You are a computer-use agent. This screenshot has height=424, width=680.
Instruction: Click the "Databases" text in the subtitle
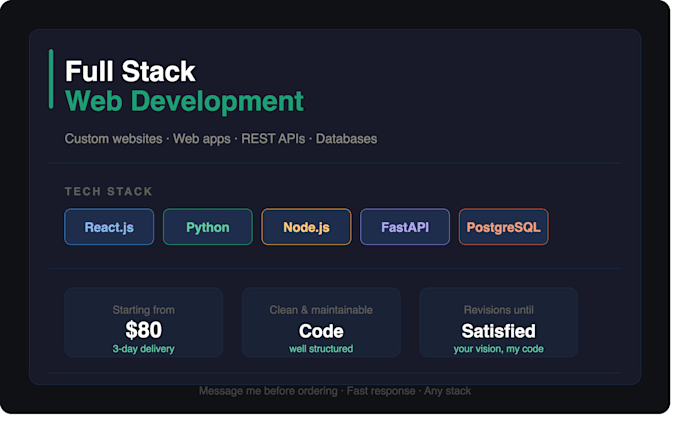346,139
